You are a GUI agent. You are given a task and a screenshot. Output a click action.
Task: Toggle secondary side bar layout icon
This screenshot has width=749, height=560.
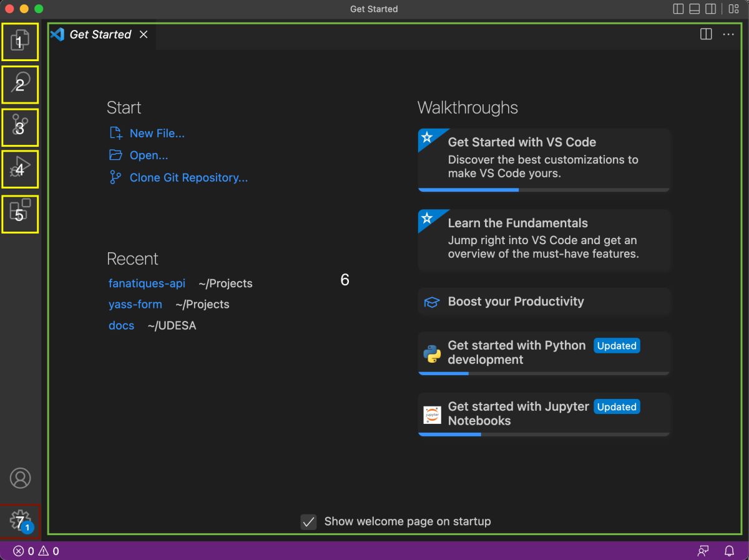pos(711,9)
